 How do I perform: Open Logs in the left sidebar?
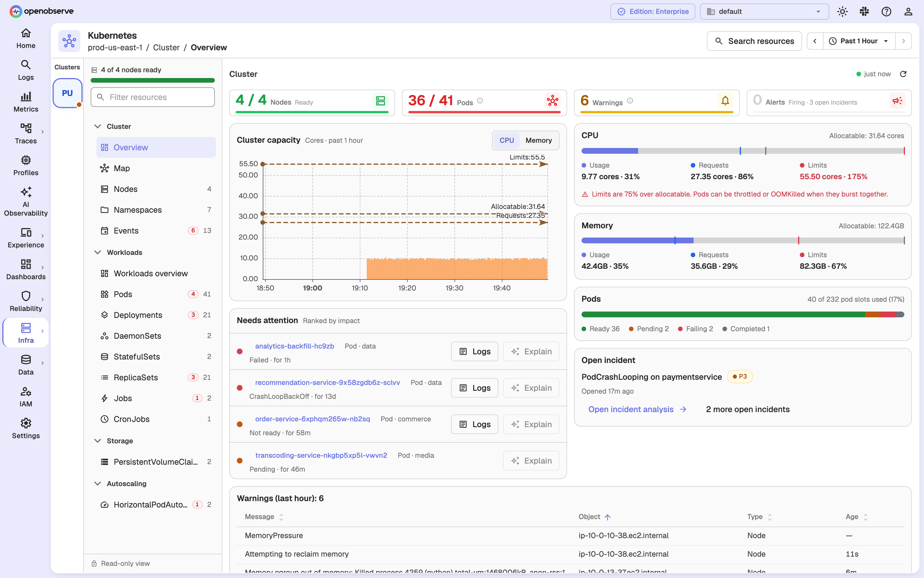(x=26, y=70)
